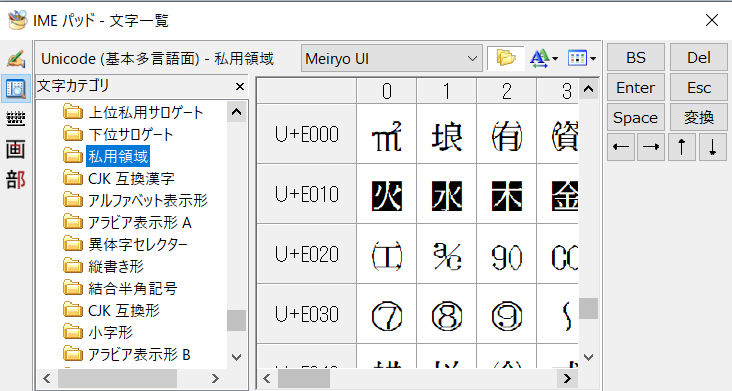Click character grid scroll down arrow
The width and height of the screenshot is (732, 391).
tap(589, 357)
